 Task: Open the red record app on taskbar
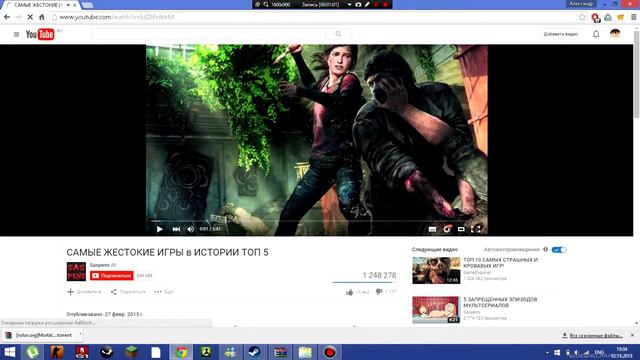(330, 352)
